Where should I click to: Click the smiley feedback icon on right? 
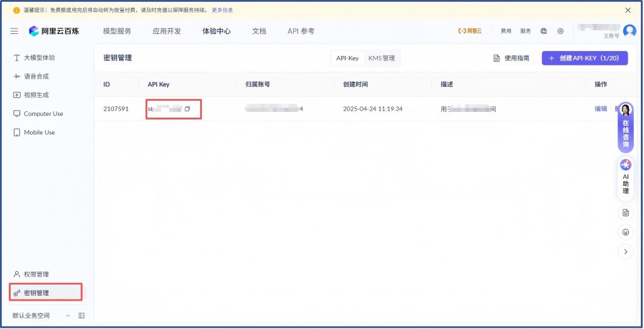click(x=625, y=232)
